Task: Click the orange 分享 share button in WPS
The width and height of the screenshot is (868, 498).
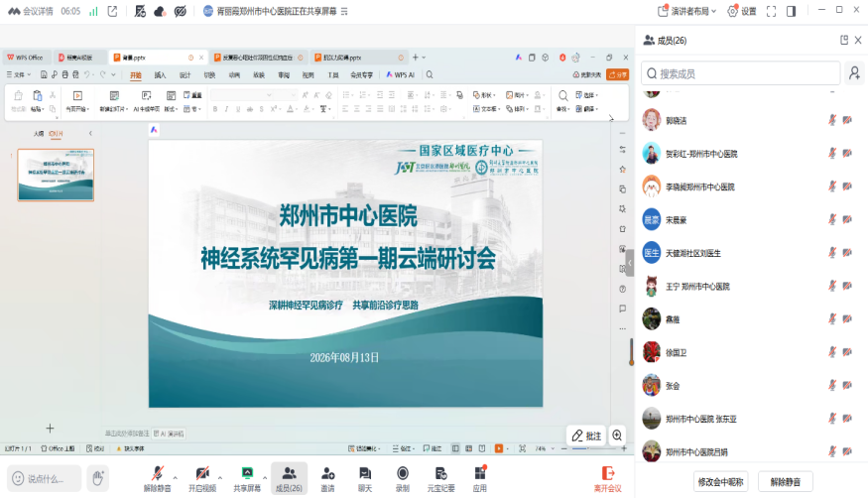Action: [617, 74]
